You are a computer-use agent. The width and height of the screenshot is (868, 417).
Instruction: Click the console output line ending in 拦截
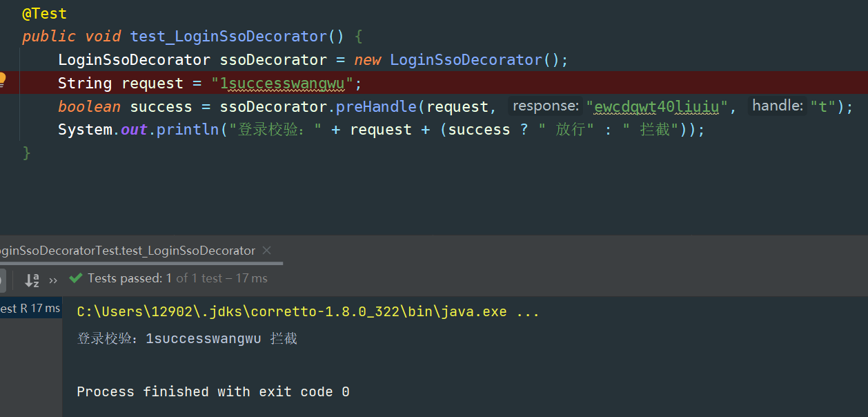click(x=187, y=339)
